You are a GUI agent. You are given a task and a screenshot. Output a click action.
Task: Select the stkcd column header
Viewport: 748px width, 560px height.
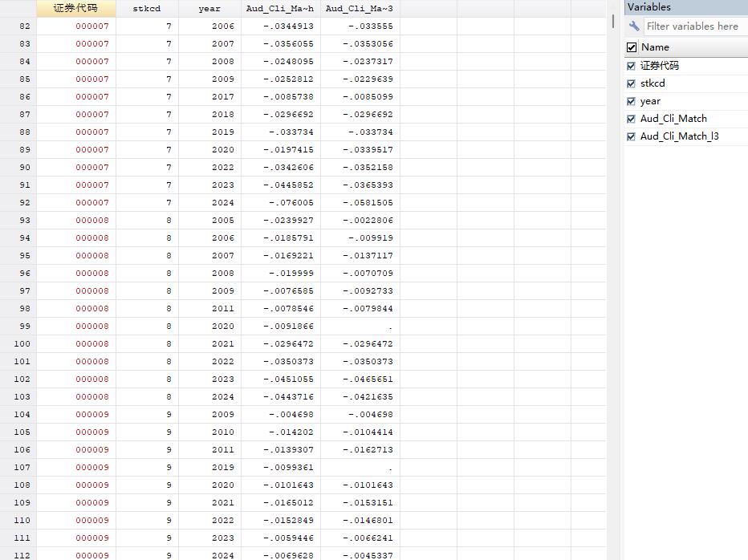click(x=147, y=9)
